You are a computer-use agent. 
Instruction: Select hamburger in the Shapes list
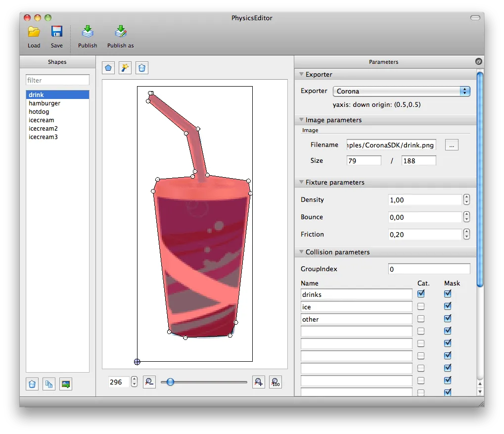tap(45, 103)
